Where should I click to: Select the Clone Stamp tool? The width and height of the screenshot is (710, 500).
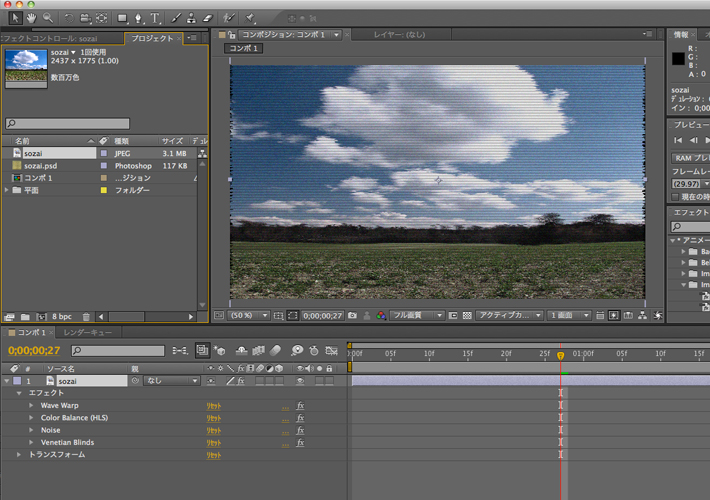click(190, 17)
